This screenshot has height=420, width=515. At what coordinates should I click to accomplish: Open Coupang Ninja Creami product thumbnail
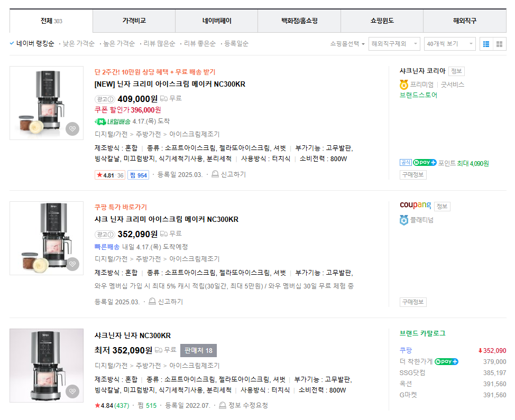pyautogui.click(x=47, y=238)
